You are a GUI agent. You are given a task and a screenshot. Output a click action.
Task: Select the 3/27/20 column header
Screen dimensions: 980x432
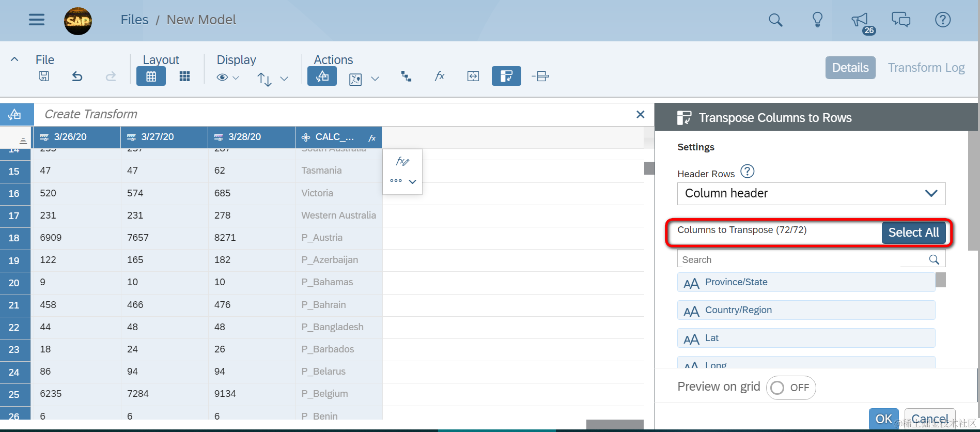(164, 137)
